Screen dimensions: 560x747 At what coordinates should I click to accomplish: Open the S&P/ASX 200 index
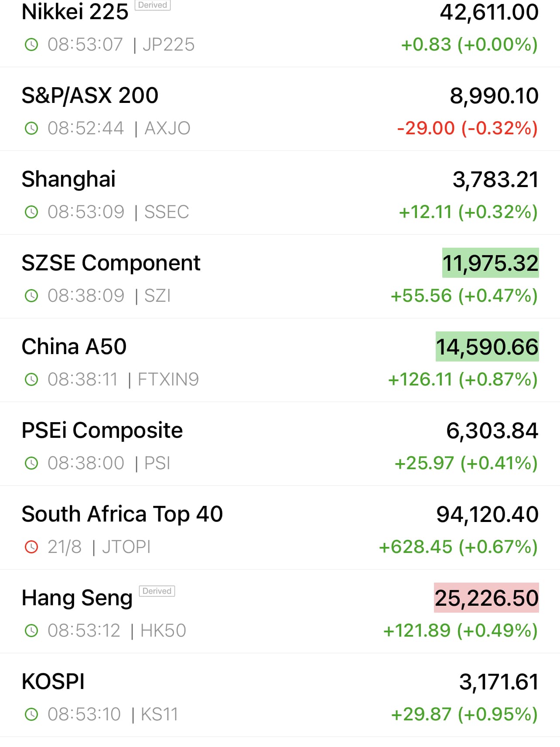tap(90, 96)
